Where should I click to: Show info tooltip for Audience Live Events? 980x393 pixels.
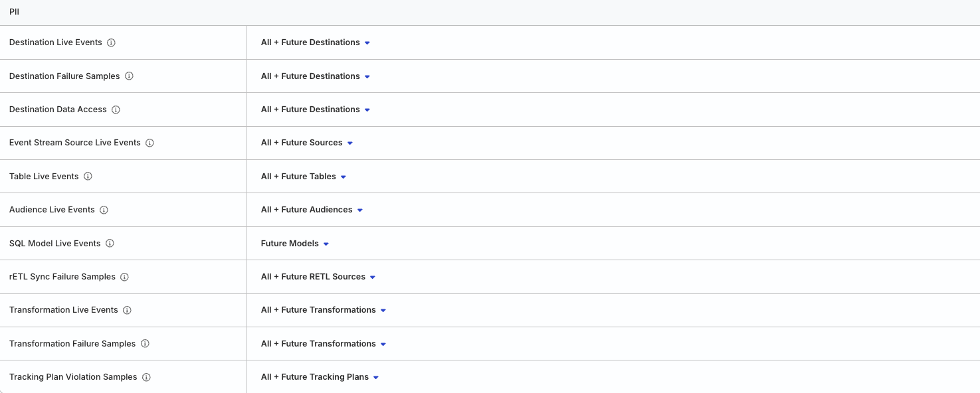click(104, 210)
